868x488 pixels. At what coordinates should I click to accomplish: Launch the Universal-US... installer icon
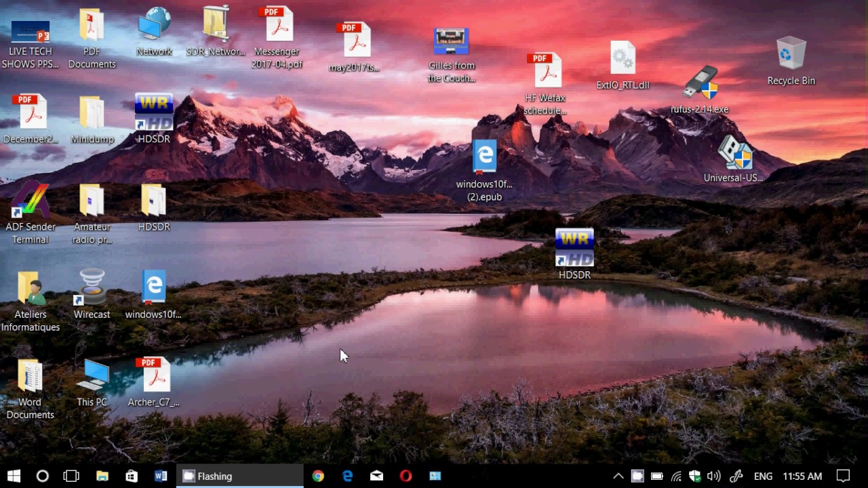tap(733, 159)
